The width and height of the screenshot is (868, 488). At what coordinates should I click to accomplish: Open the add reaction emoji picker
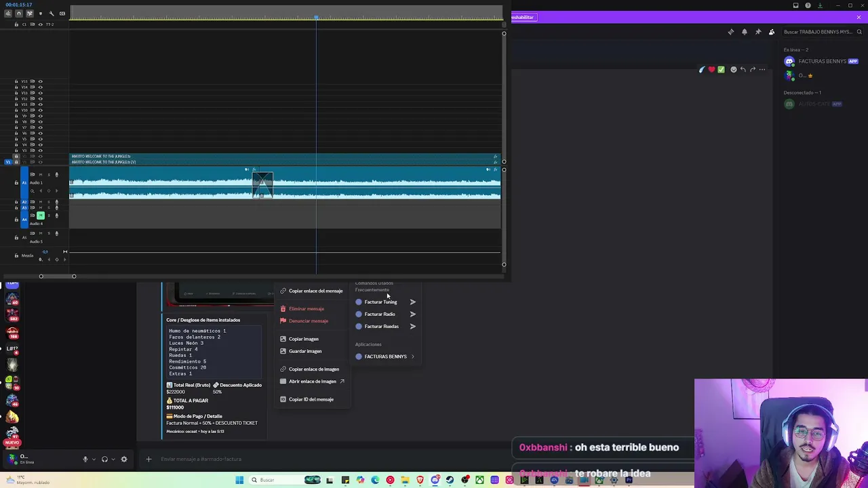click(733, 69)
